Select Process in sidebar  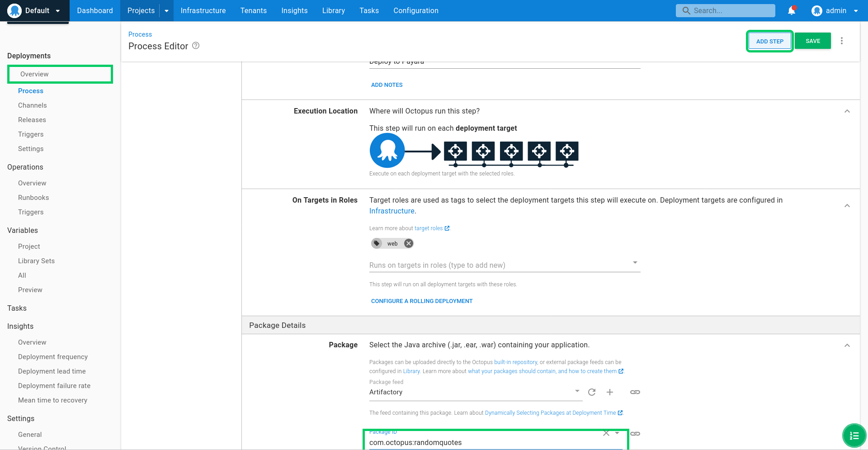[31, 91]
